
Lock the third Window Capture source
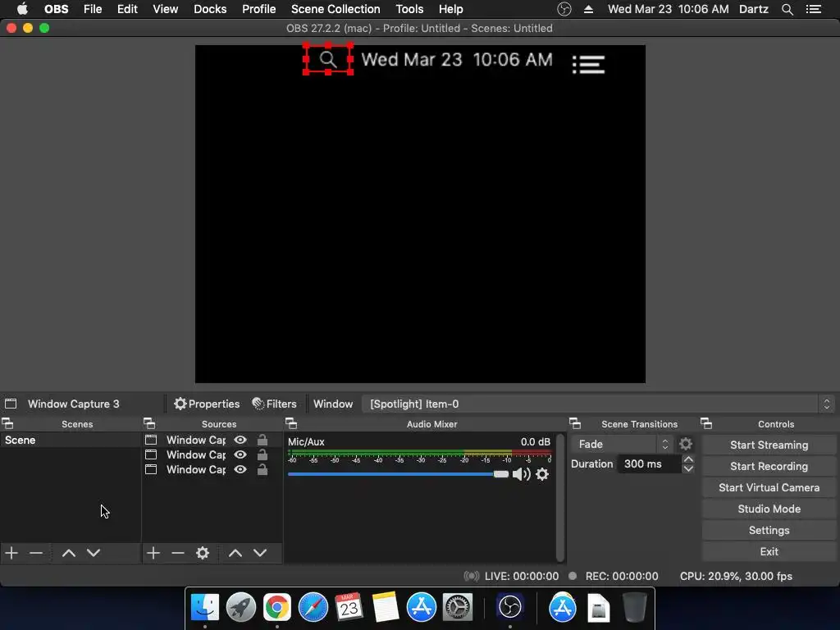point(262,470)
